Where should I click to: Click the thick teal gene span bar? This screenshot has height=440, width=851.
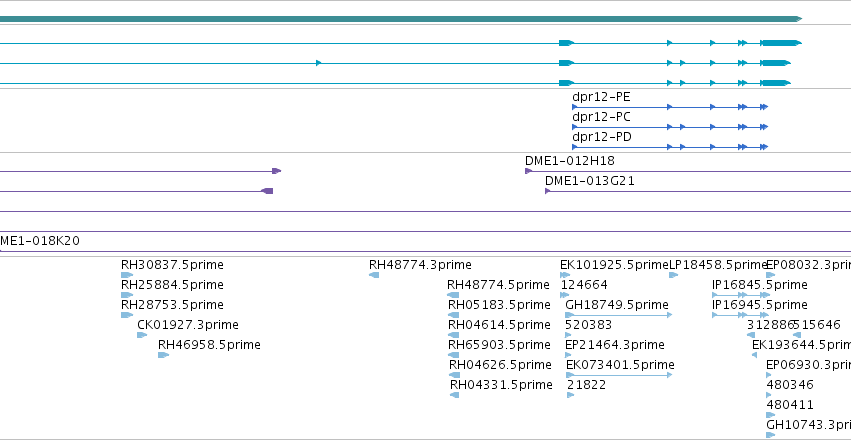[401, 19]
